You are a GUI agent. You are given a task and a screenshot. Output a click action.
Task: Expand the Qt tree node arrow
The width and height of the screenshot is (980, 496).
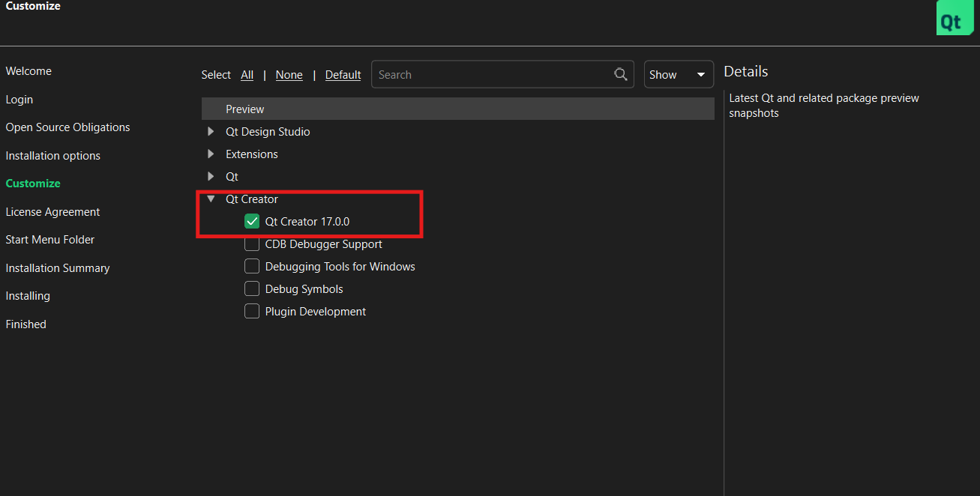tap(211, 177)
